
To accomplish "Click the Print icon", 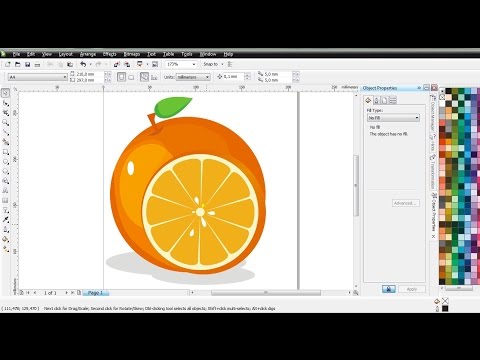I will tap(37, 64).
